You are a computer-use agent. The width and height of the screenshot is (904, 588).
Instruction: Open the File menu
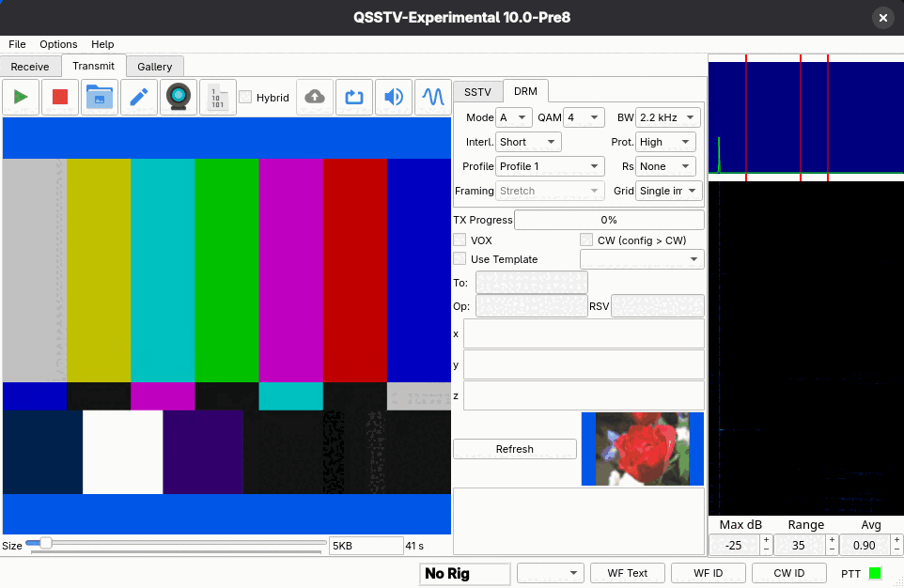(x=17, y=44)
